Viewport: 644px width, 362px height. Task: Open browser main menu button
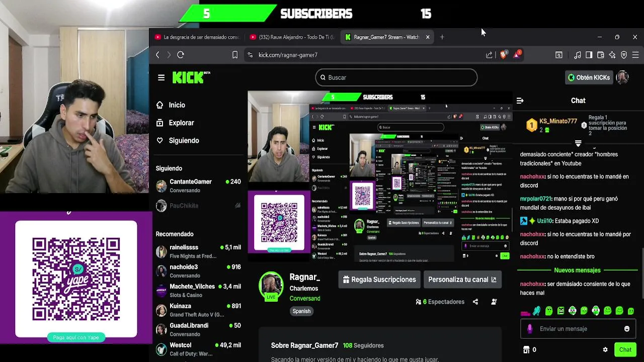[x=635, y=55]
